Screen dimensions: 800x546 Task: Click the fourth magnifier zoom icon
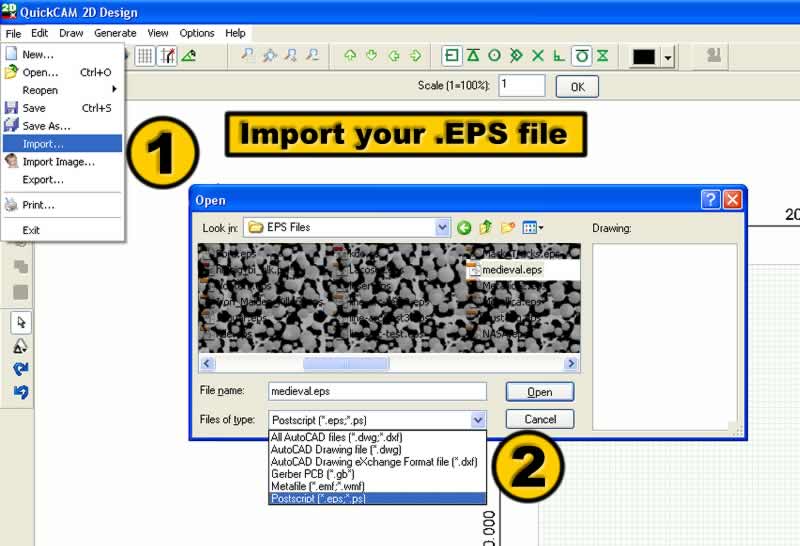pos(312,55)
